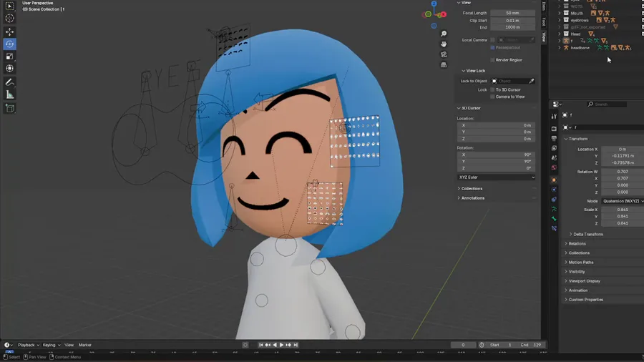Click the navigation gizmo Z axis
Screen dimensions: 644x362
[x=434, y=4]
